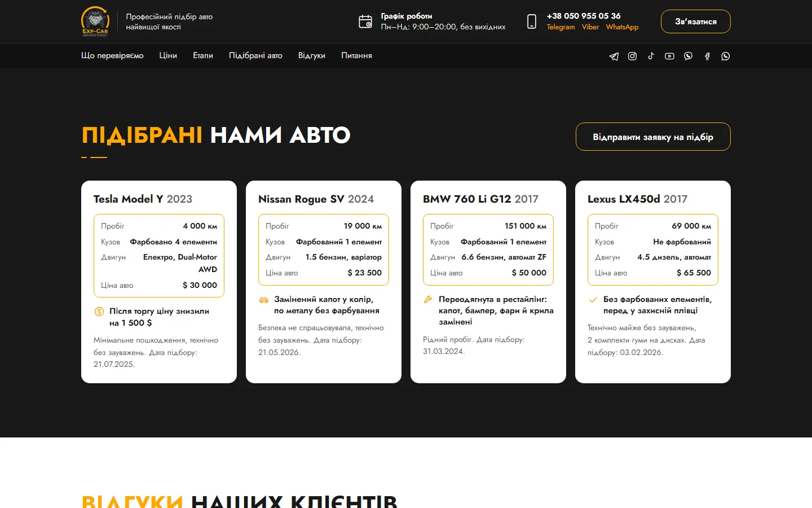Open the TikTok social icon

click(x=651, y=56)
